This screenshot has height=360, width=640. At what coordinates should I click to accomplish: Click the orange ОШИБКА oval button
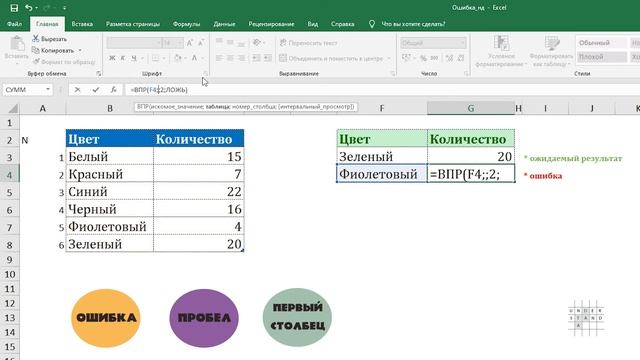106,318
